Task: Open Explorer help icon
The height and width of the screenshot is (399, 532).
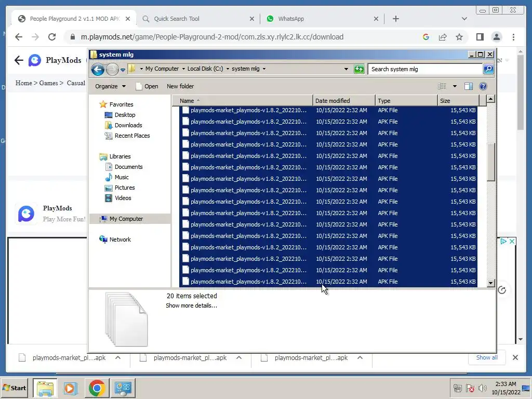Action: [483, 86]
